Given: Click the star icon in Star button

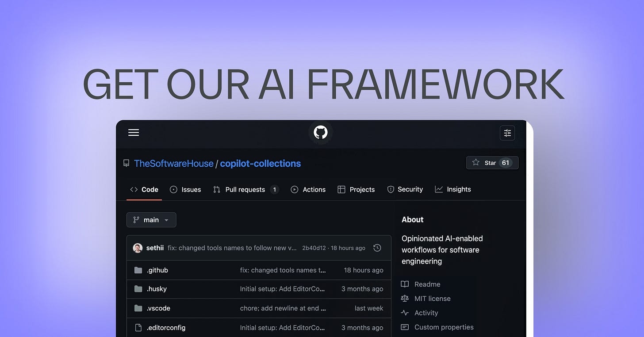Looking at the screenshot, I should click(x=476, y=162).
